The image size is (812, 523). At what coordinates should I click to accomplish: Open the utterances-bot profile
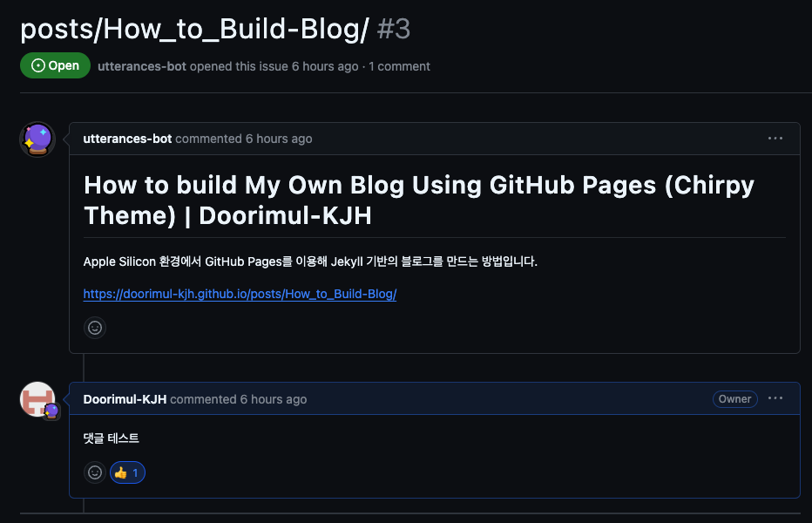coord(127,138)
